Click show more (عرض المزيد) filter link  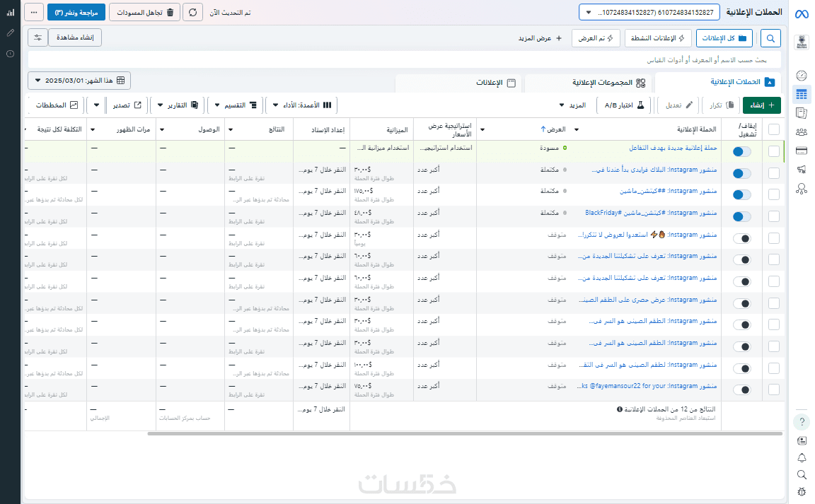pos(540,38)
